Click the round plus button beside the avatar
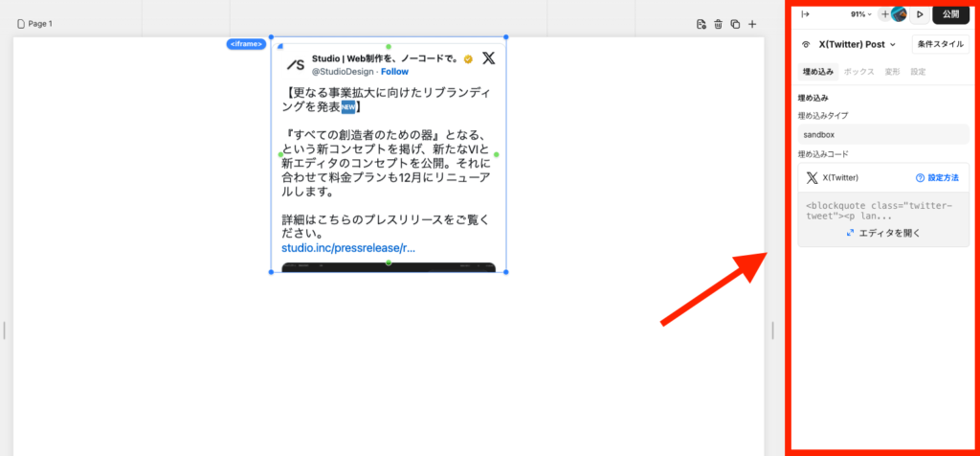 [884, 14]
